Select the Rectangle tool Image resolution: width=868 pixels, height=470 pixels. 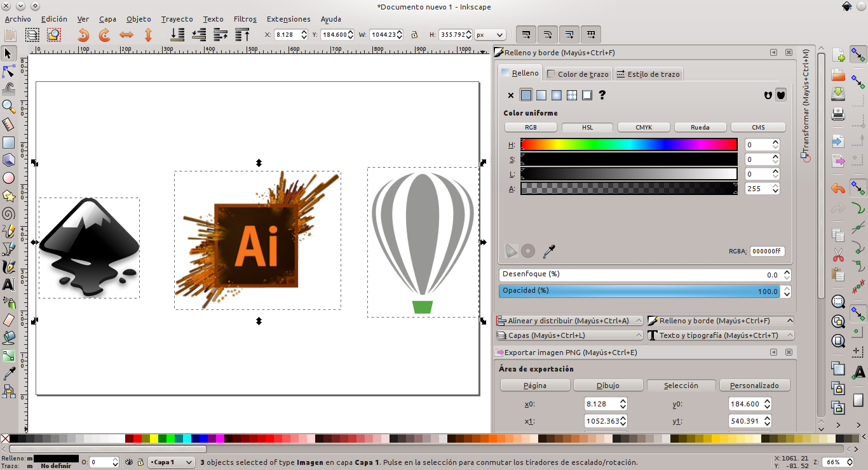pos(9,143)
